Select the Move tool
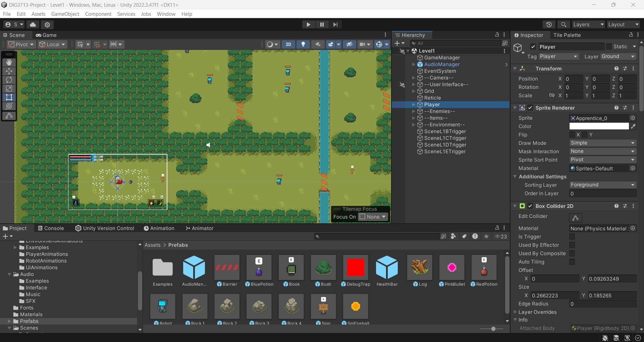This screenshot has width=644, height=342. tap(9, 71)
